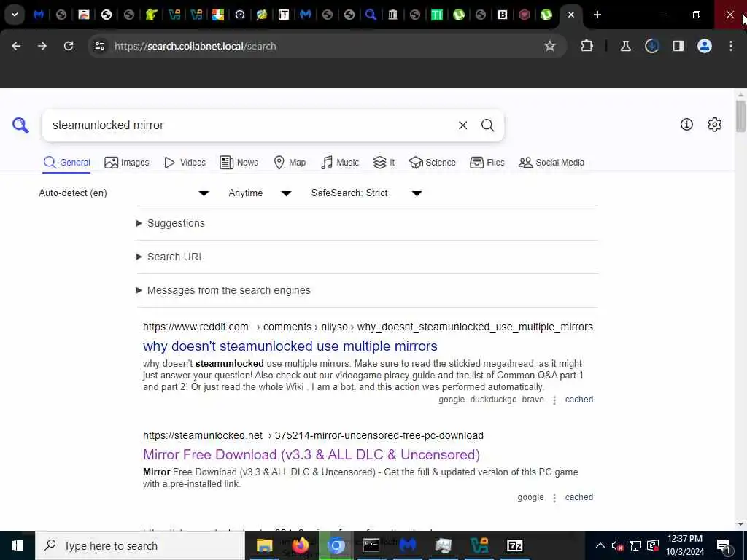The width and height of the screenshot is (747, 560).
Task: Open the About info icon
Action: point(686,125)
